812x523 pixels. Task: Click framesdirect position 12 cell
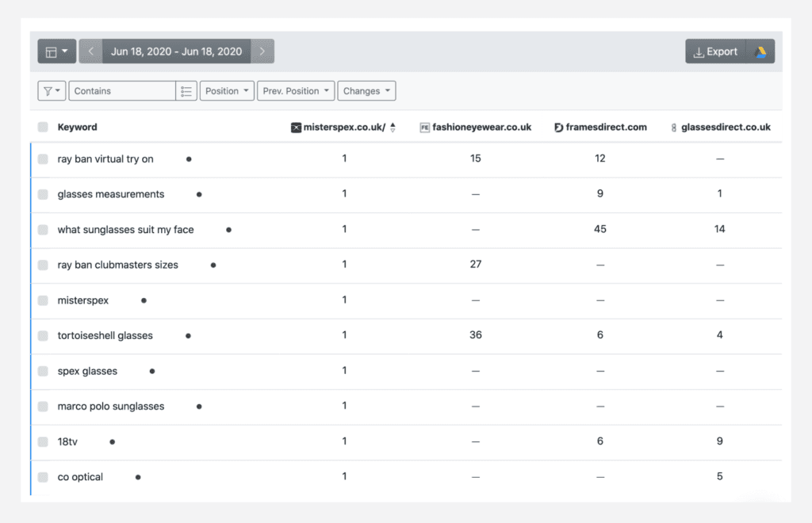[599, 158]
